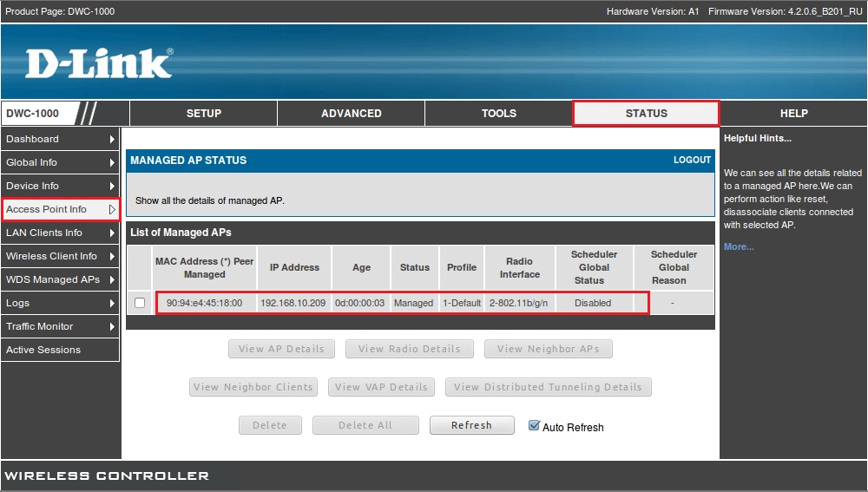
Task: Open Wireless Client Info sidebar item
Action: point(52,256)
